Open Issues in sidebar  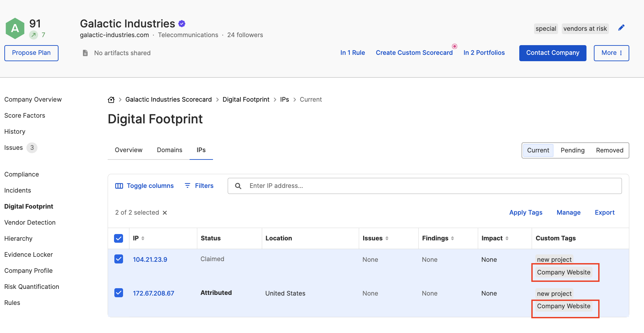pyautogui.click(x=14, y=148)
